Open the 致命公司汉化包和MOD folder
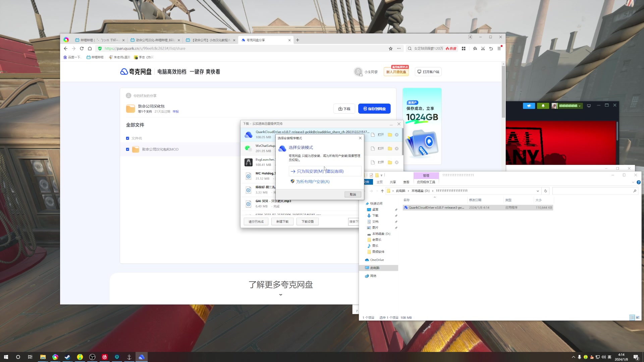The height and width of the screenshot is (362, 644). [160, 149]
